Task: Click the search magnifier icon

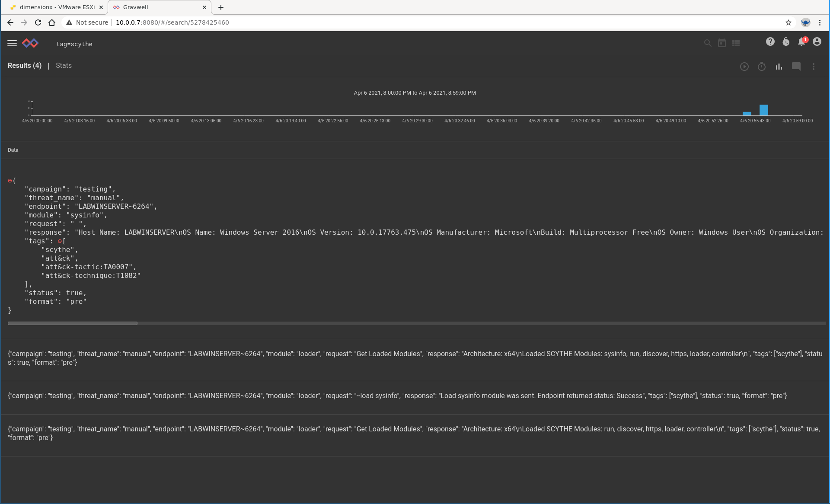Action: coord(708,43)
